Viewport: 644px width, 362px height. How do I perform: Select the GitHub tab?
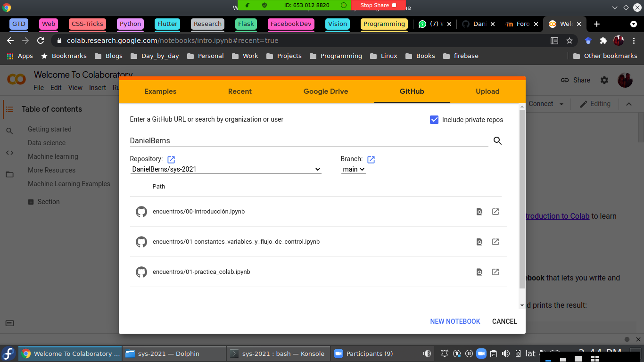tap(412, 91)
